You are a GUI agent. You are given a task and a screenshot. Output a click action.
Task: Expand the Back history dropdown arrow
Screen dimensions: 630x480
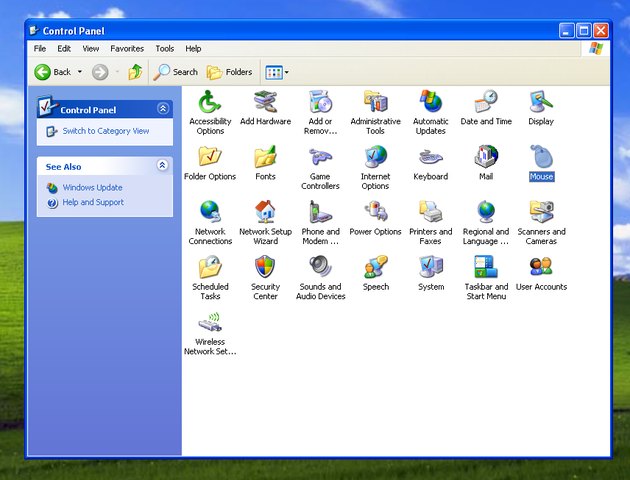click(80, 72)
